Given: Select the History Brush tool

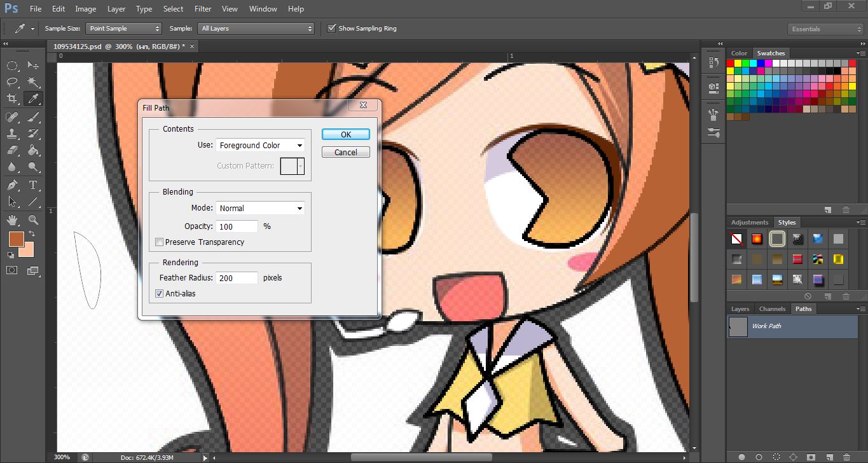Looking at the screenshot, I should (x=33, y=134).
